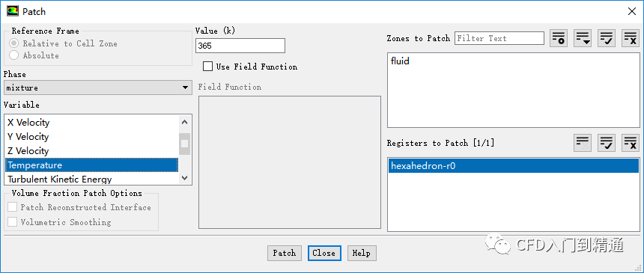
Task: Click the Zones to Patch filter options icon
Action: coord(558,38)
